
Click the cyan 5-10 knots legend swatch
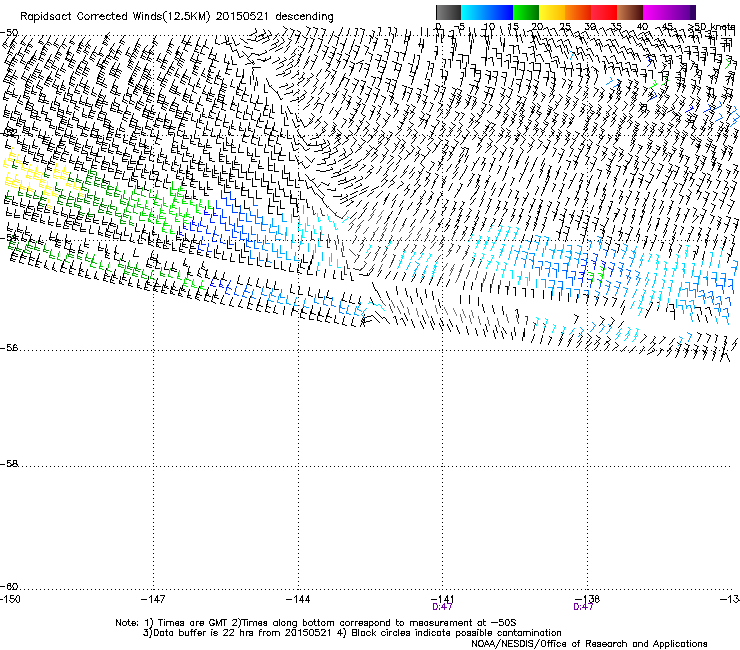(474, 12)
